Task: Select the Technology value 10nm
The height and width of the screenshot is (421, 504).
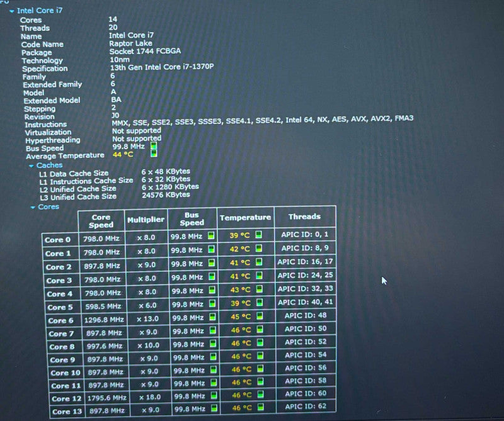Action: tap(120, 60)
